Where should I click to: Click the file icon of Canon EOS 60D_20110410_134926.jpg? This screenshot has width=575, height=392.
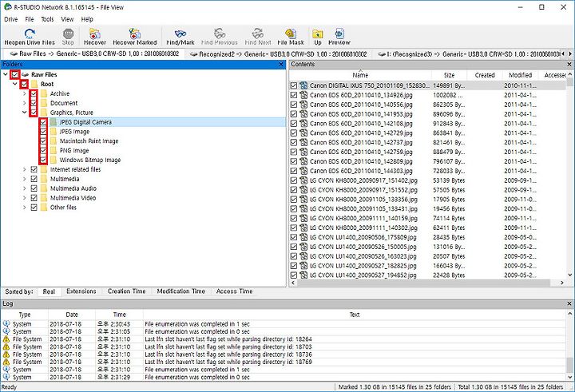point(303,95)
